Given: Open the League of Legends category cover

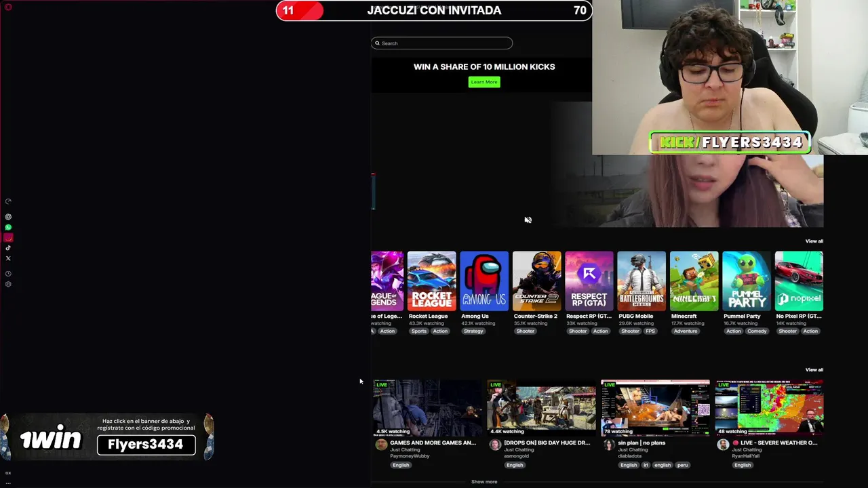Looking at the screenshot, I should pyautogui.click(x=387, y=281).
